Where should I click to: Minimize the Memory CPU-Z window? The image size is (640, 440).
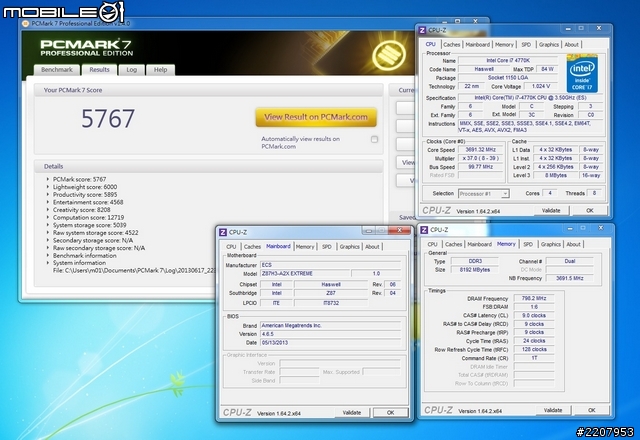(x=570, y=228)
